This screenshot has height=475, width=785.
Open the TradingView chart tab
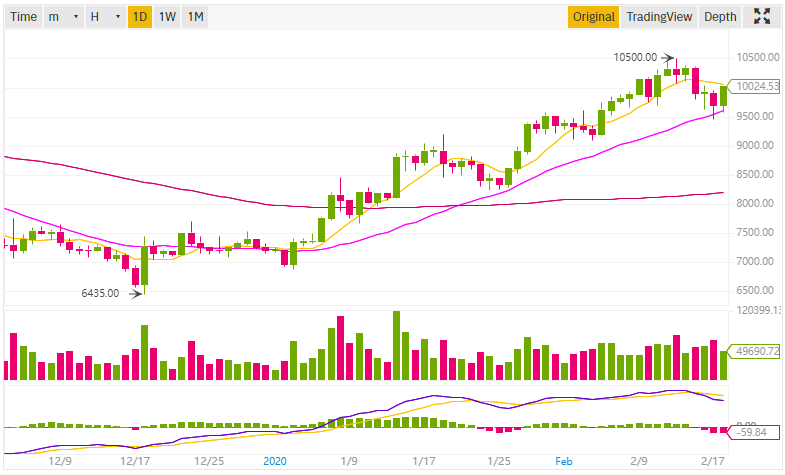[x=659, y=17]
